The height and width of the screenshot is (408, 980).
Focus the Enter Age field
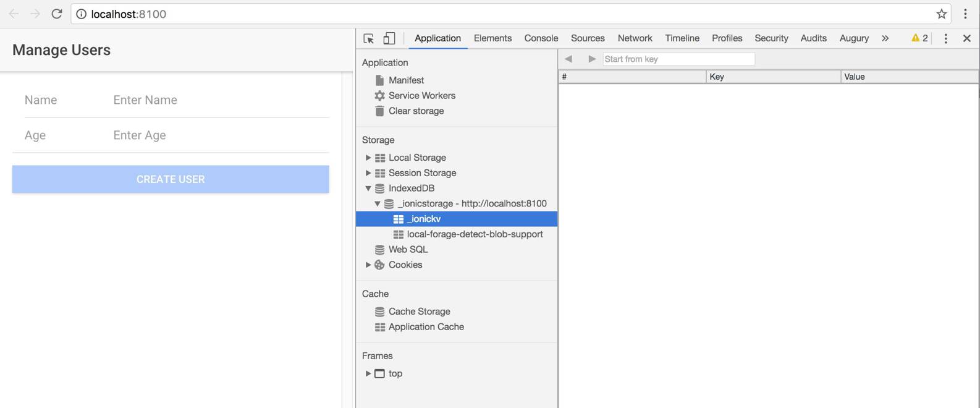(221, 135)
